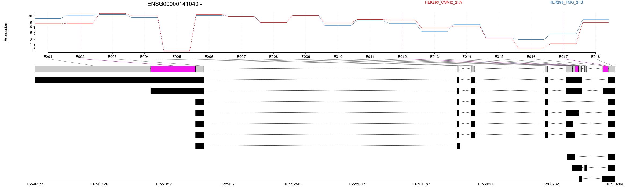Click exon label E007

[x=241, y=57]
